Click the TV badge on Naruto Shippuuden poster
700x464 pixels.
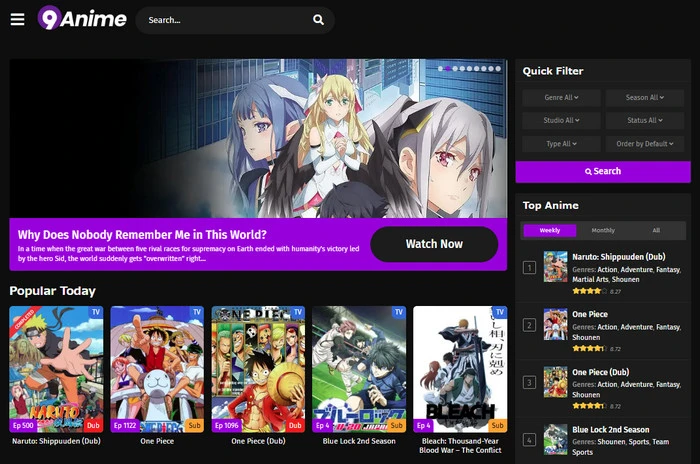coord(96,312)
